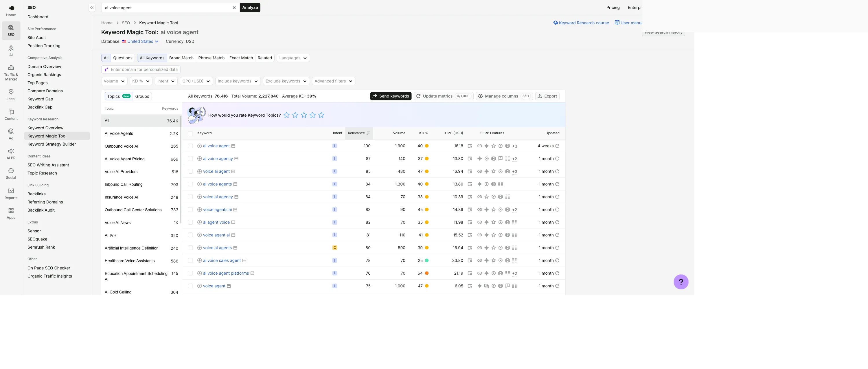Click the Send keywords button
This screenshot has width=868, height=369.
click(391, 96)
